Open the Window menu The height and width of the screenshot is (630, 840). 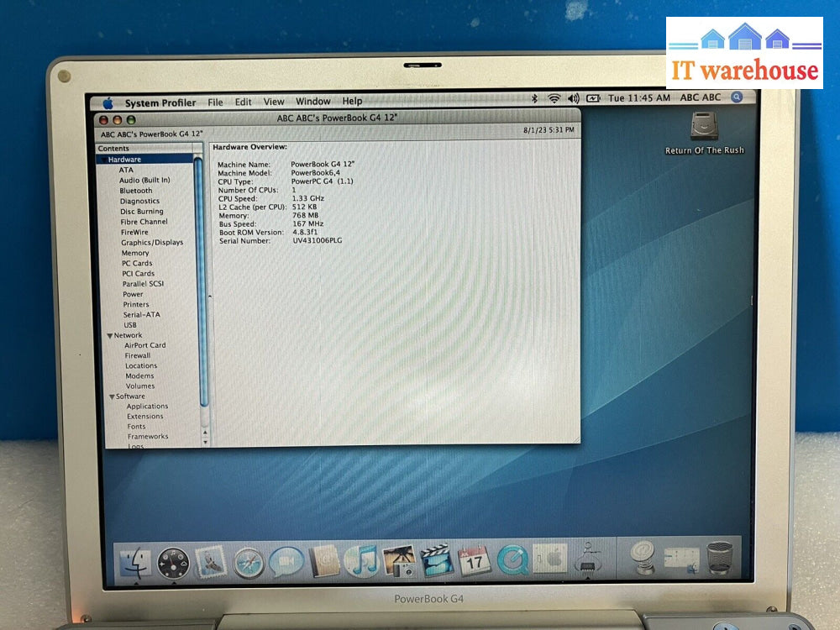pos(312,102)
